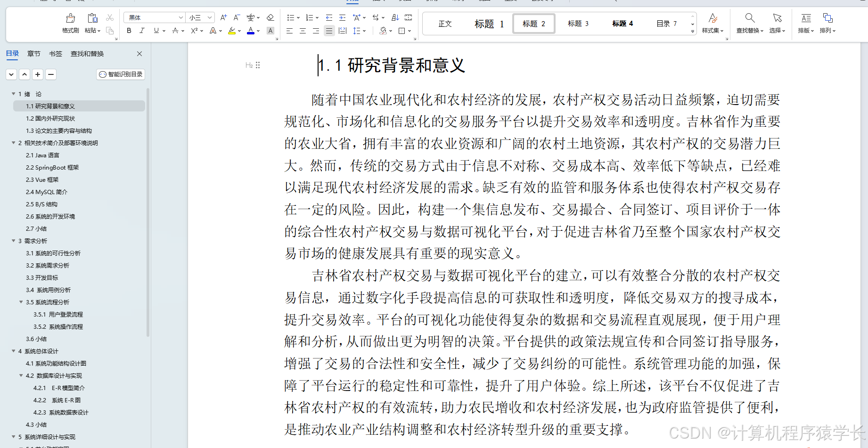Viewport: 868px width, 448px height.
Task: Apply distributed alignment
Action: 343,31
